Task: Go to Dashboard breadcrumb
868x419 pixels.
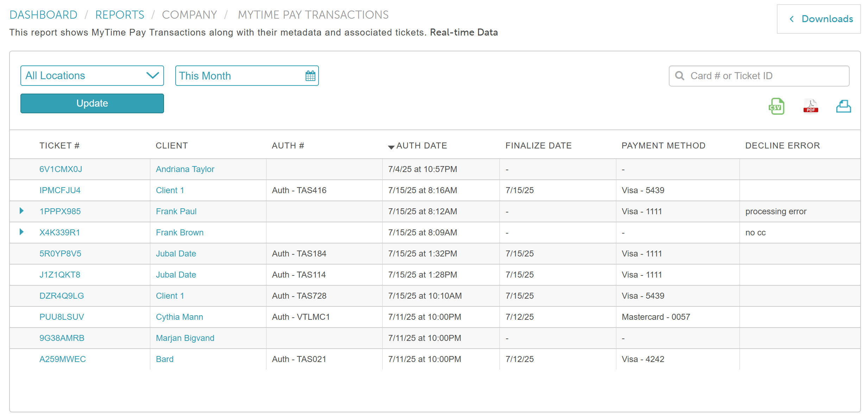Action: click(43, 15)
